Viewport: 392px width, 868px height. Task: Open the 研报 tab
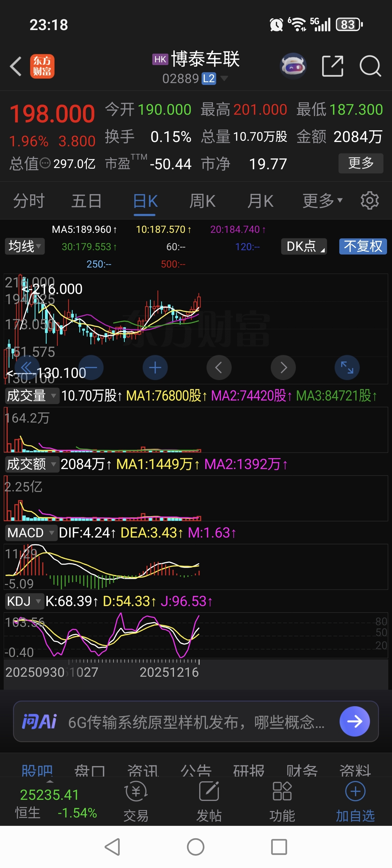249,770
